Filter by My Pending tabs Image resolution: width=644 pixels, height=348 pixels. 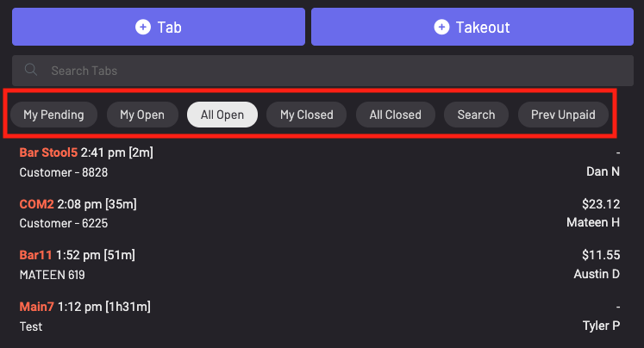[53, 115]
